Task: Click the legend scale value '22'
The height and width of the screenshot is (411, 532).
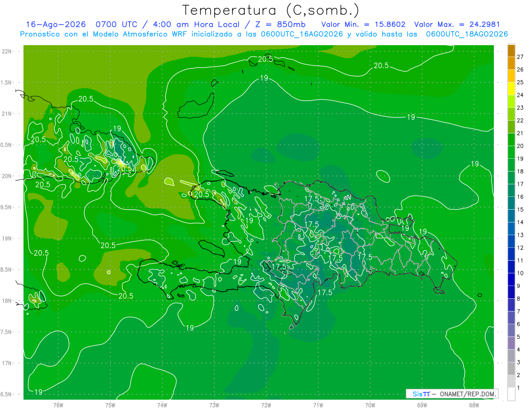Action: pyautogui.click(x=520, y=121)
